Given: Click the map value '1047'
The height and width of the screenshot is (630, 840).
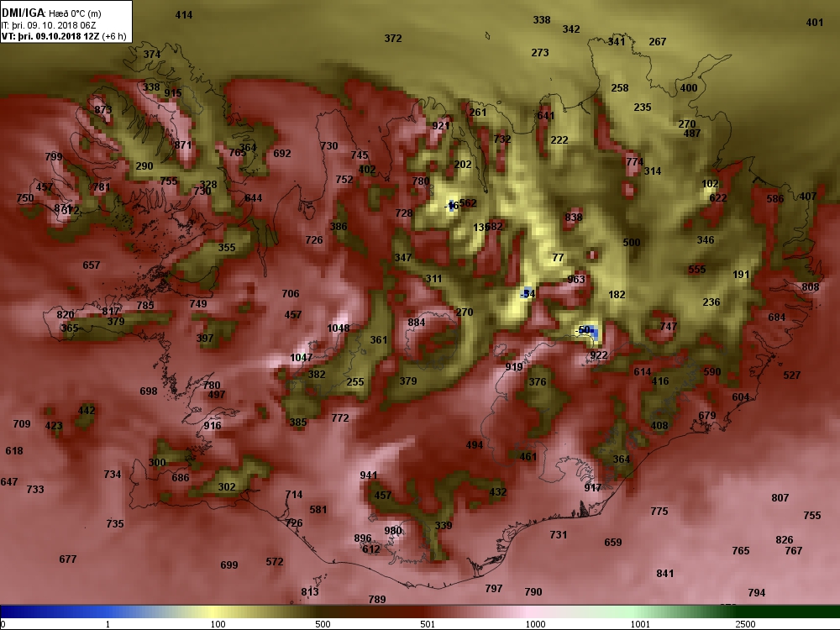Looking at the screenshot, I should pyautogui.click(x=301, y=358).
